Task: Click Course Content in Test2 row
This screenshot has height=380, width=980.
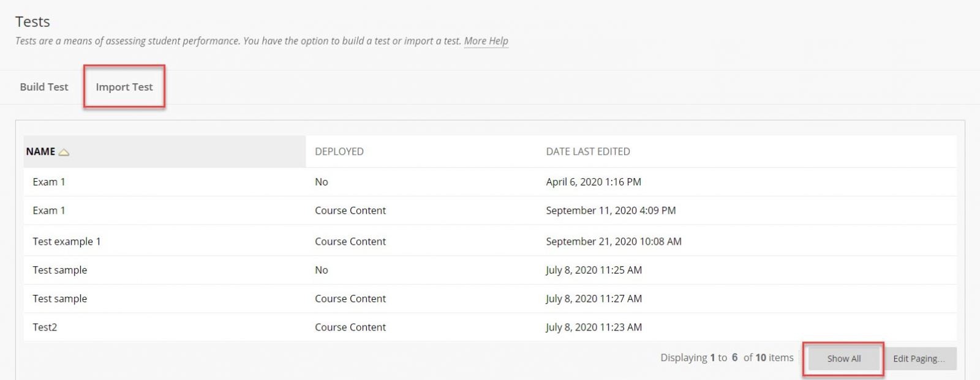Action: [x=350, y=327]
